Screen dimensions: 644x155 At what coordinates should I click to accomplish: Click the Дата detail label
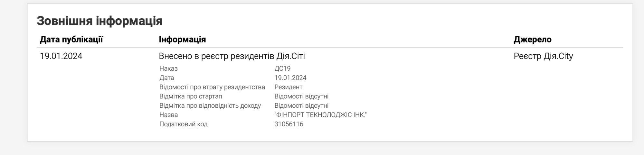(x=166, y=78)
